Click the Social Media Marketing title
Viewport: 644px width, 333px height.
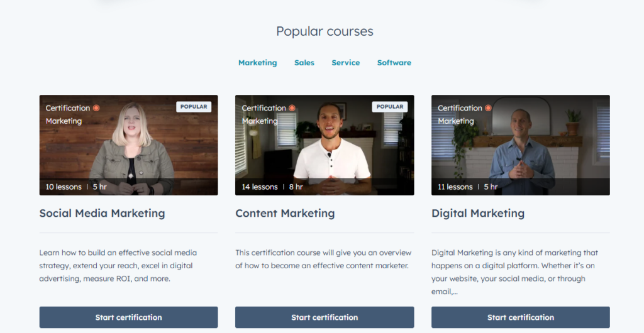pyautogui.click(x=103, y=213)
